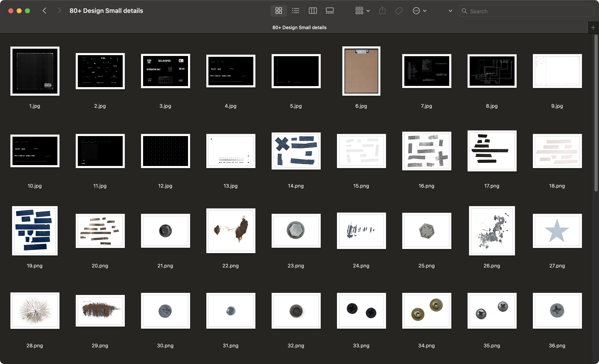Open the More Actions ellipsis menu

pos(419,11)
